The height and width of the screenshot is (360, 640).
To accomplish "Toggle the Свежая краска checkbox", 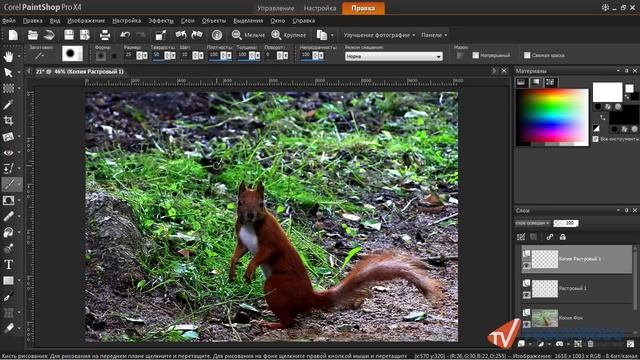I will pos(527,55).
